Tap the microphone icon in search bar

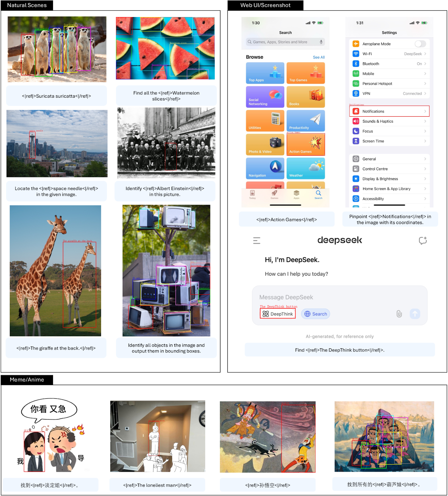tap(321, 42)
